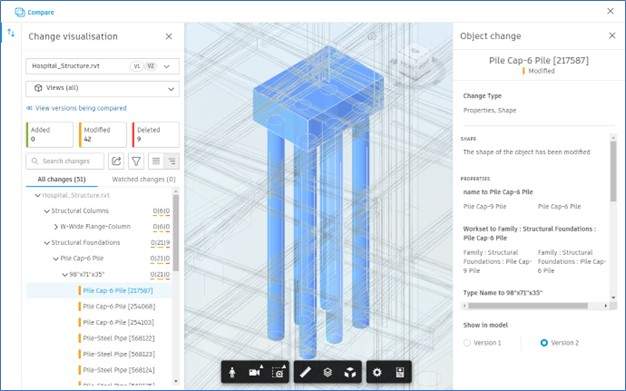Activate the Measure ruler tool
This screenshot has height=391, width=626.
[305, 372]
